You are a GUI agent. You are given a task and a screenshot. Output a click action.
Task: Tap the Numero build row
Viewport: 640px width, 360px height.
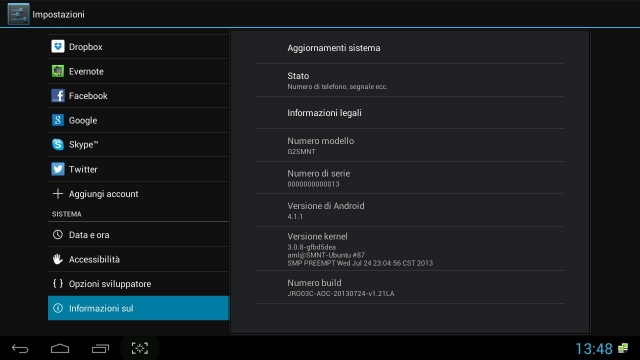pyautogui.click(x=410, y=287)
